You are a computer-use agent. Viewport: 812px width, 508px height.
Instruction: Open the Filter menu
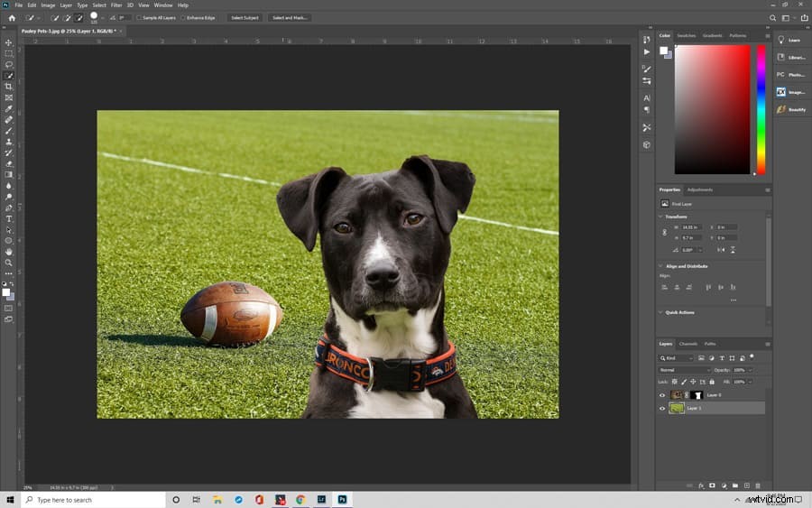click(116, 5)
